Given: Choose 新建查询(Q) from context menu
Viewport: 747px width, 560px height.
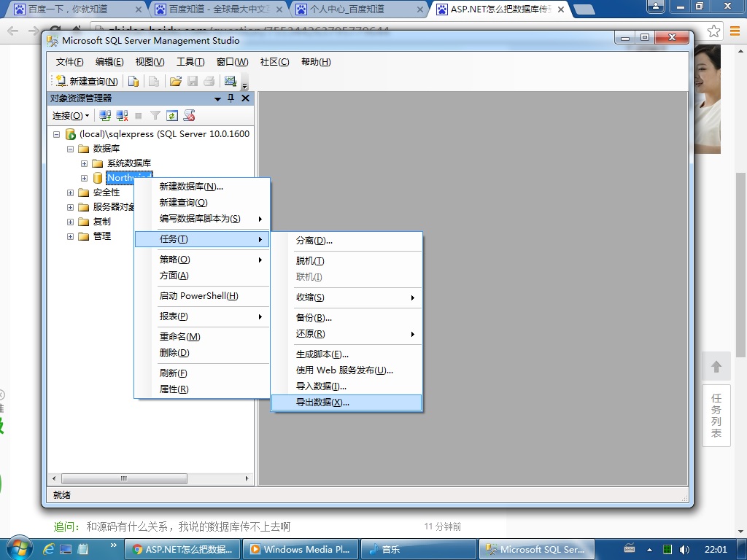Looking at the screenshot, I should pos(202,203).
